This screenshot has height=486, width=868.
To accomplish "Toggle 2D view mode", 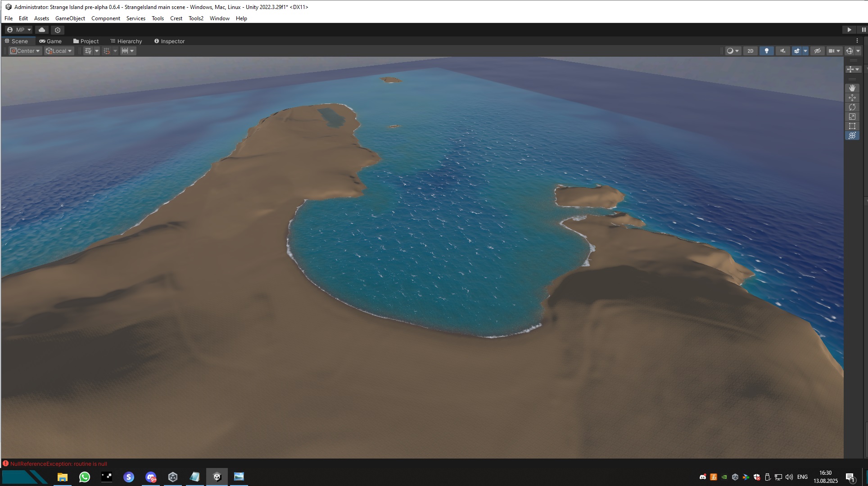I will coord(750,51).
